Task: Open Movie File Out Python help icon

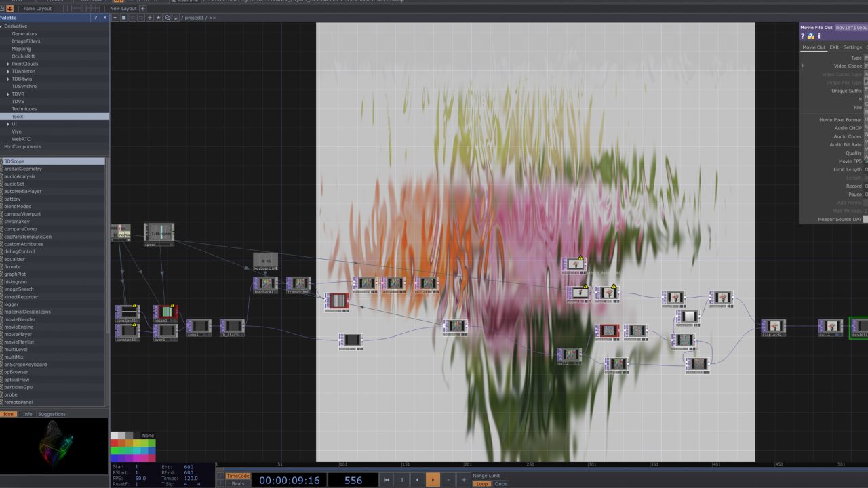Action: click(x=810, y=36)
